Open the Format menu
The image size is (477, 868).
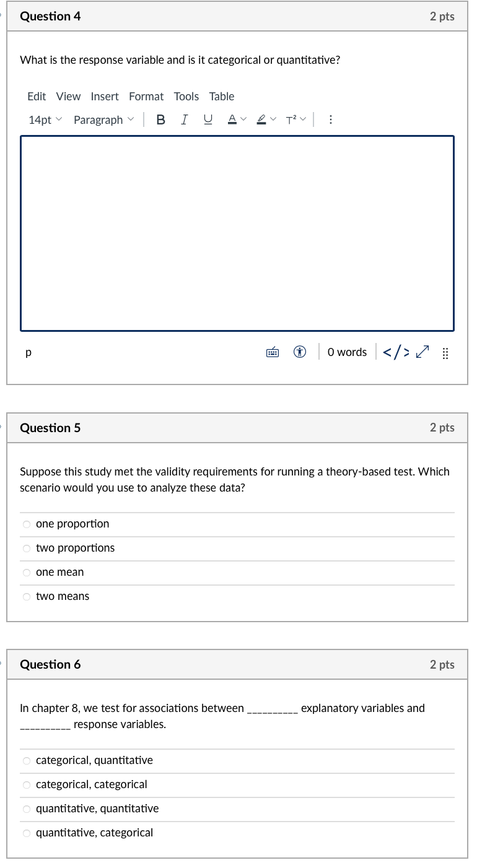[x=146, y=96]
